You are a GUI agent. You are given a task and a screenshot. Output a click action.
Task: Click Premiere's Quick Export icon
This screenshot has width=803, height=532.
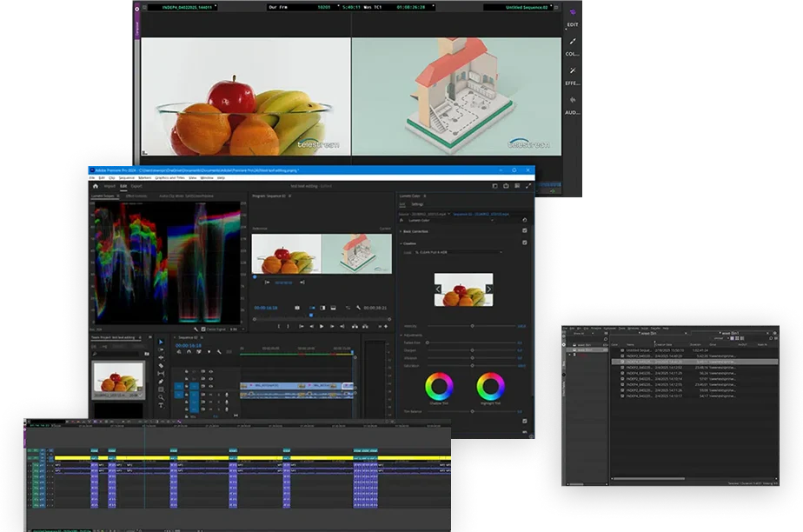point(506,186)
